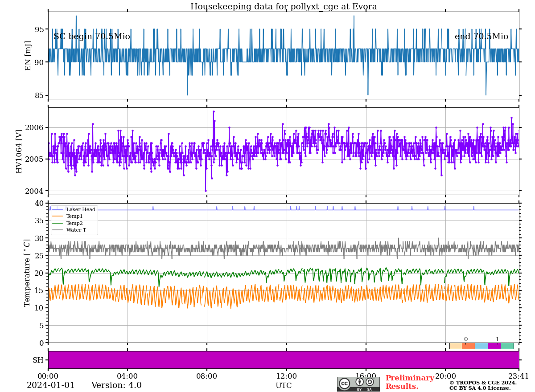Screen dimensions: 535x392
Task: Click the plot title 'Housekeeping data for pollyxt_cge at Evora'
Action: [x=284, y=7]
